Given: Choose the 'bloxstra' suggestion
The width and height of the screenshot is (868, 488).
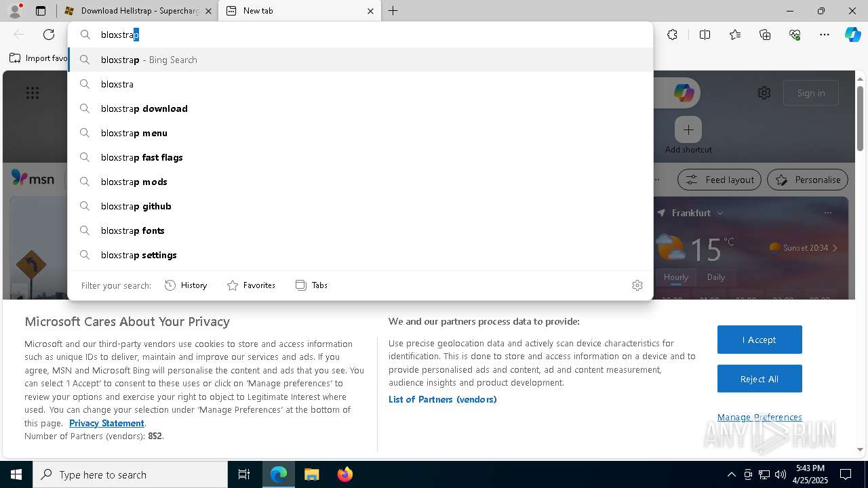Looking at the screenshot, I should pyautogui.click(x=361, y=84).
